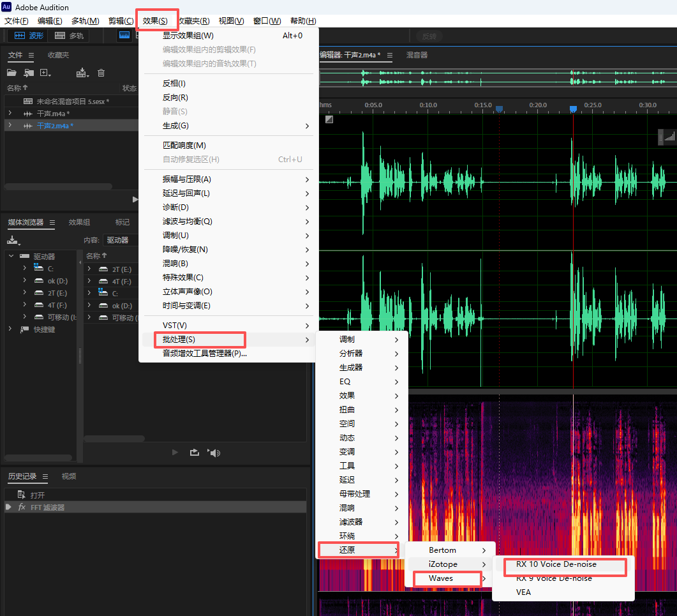Expand ok (D:) drive in tree
Viewport: 677px width, 616px height.
pyautogui.click(x=25, y=280)
